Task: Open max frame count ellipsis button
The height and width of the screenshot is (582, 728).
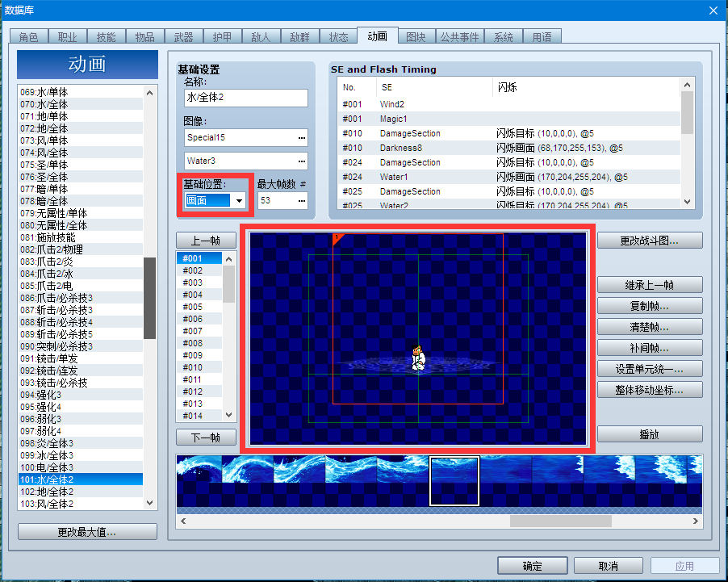Action: click(302, 201)
